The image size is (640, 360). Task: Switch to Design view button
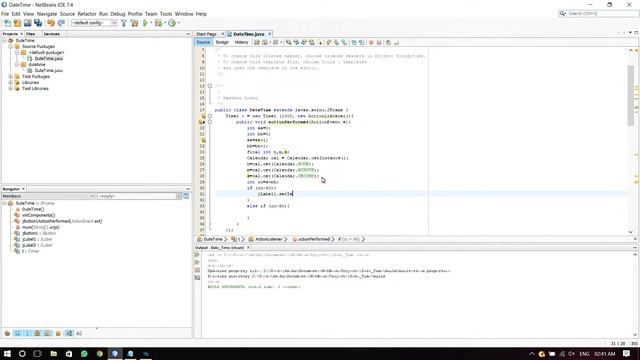[222, 42]
